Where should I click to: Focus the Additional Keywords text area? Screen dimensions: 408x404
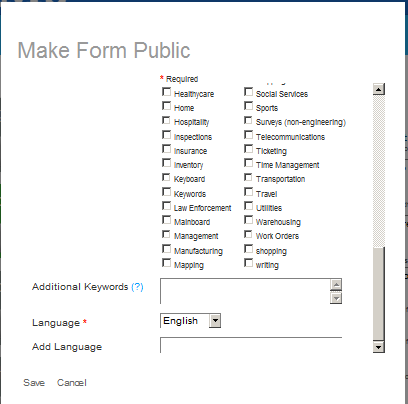tap(246, 291)
